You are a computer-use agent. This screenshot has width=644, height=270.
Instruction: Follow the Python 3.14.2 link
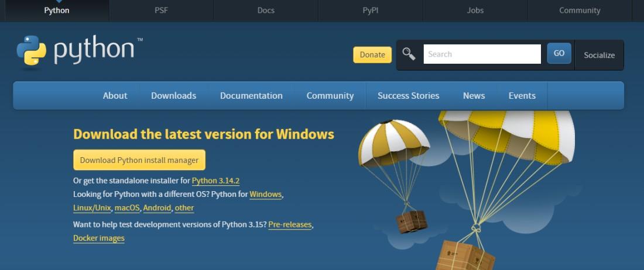click(215, 181)
